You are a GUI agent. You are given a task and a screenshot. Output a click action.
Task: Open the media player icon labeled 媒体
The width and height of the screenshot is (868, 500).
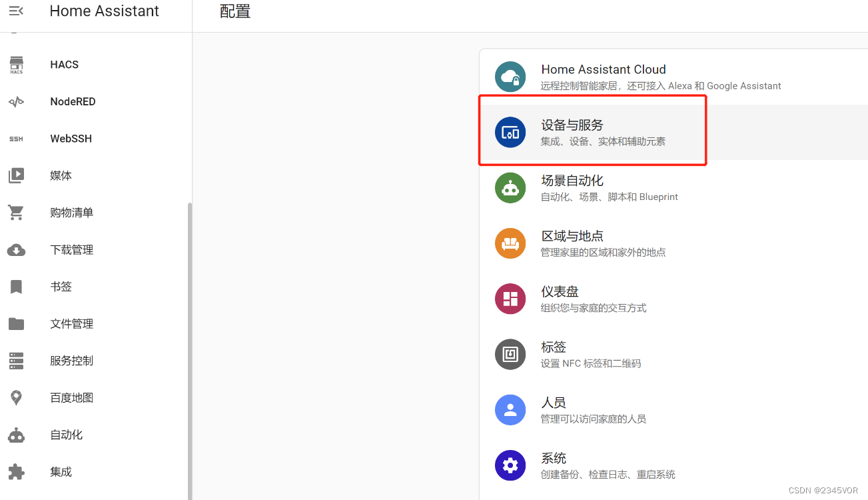pos(16,175)
